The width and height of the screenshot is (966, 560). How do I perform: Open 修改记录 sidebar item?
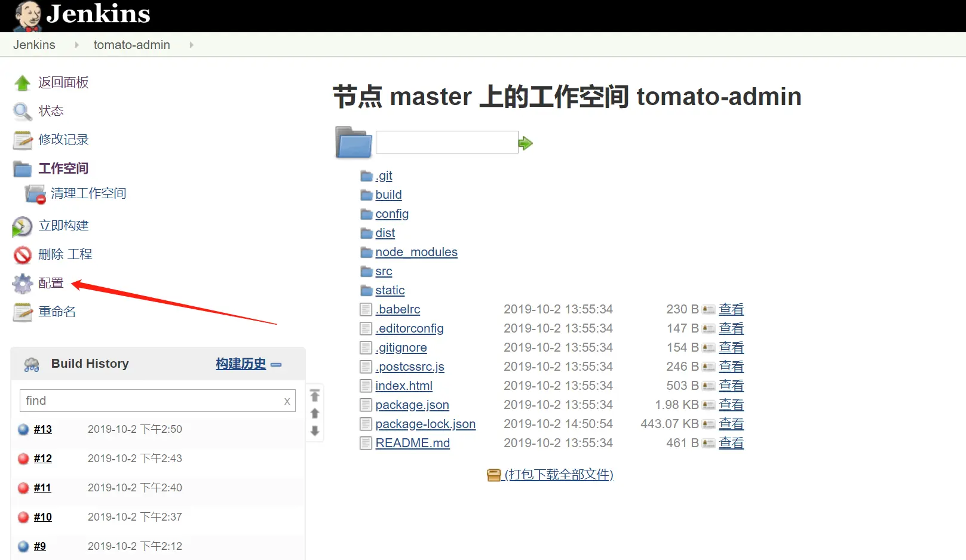pyautogui.click(x=64, y=140)
